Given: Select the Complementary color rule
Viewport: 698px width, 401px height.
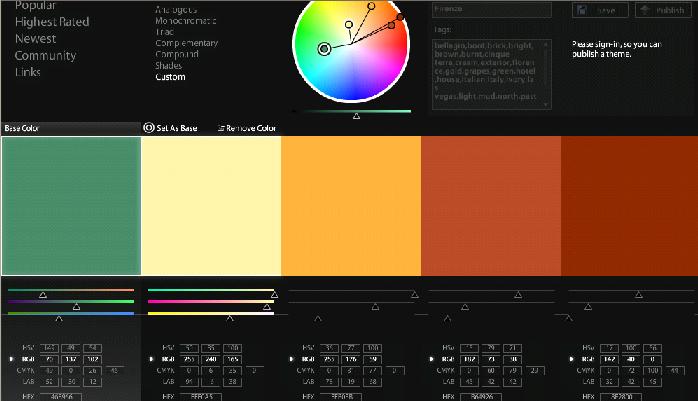Looking at the screenshot, I should [186, 44].
